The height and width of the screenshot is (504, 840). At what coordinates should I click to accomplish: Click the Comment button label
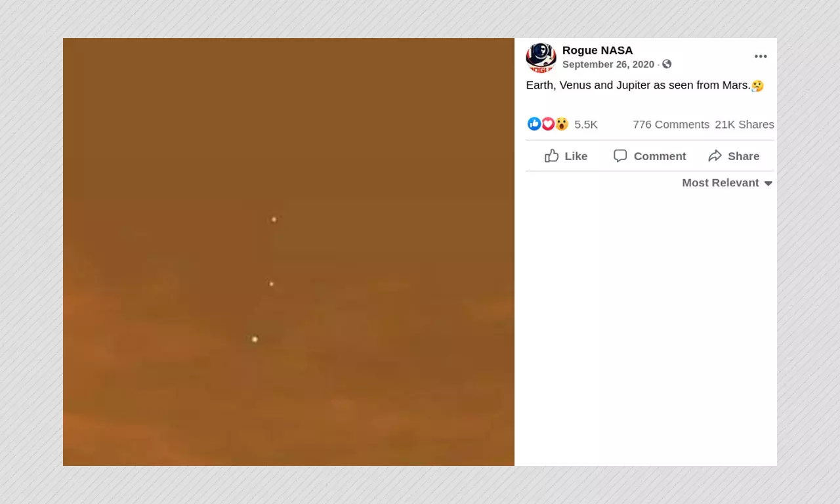pos(660,156)
